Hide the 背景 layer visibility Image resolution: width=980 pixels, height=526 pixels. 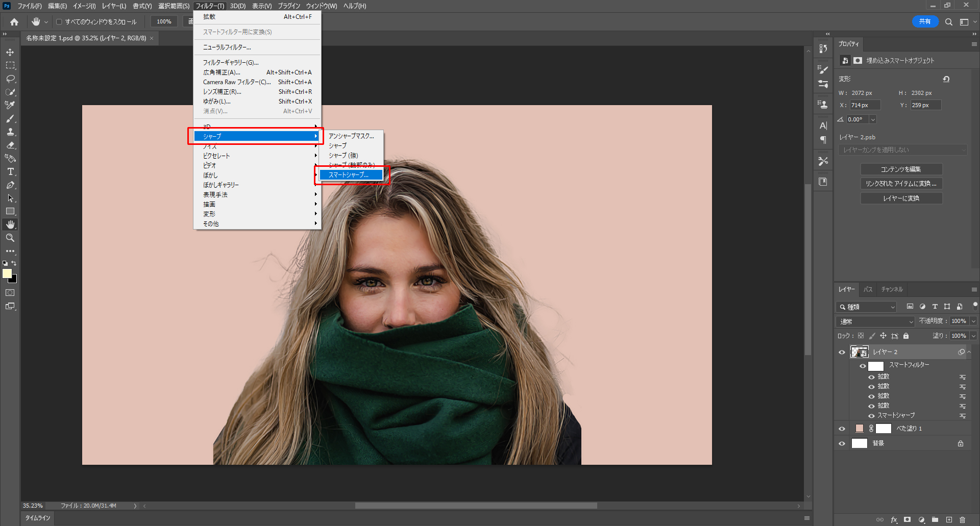click(842, 443)
